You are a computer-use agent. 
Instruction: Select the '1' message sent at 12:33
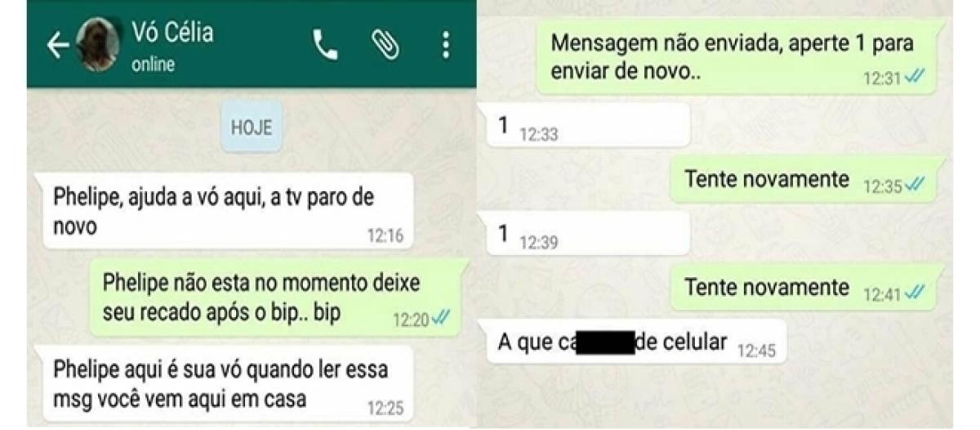point(588,126)
